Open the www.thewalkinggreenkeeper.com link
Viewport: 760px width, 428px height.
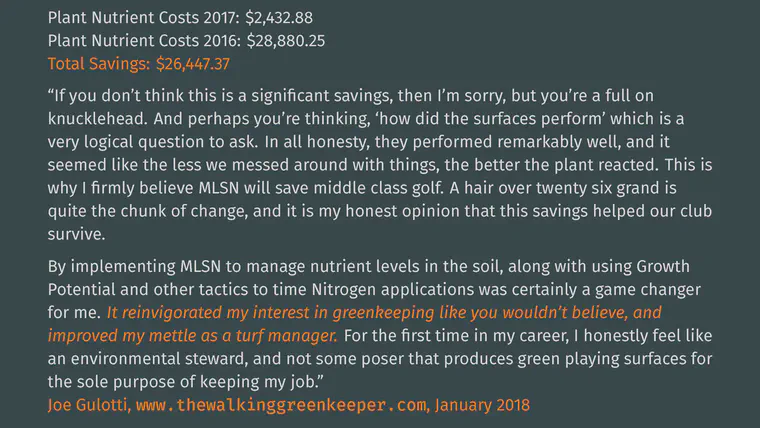click(x=282, y=405)
